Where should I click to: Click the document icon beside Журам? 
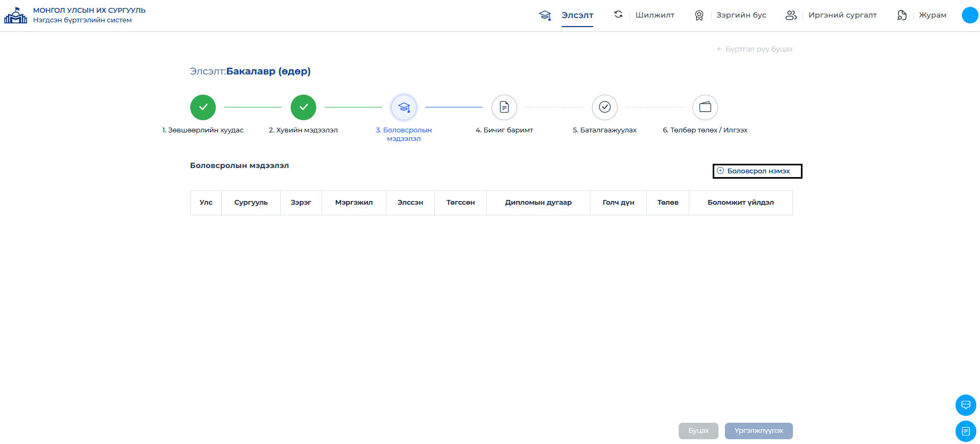[902, 15]
